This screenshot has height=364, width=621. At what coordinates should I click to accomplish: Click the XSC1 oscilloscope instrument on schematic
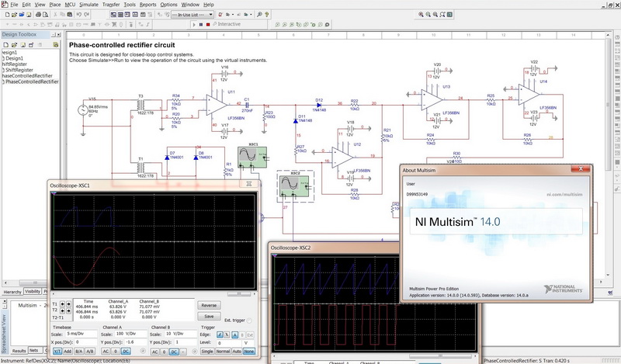pos(252,158)
